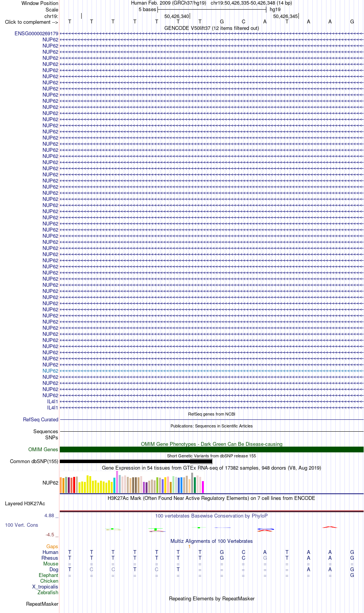Click the magenta bar in GTEx expression chart
364x613 pixels.
click(203, 487)
